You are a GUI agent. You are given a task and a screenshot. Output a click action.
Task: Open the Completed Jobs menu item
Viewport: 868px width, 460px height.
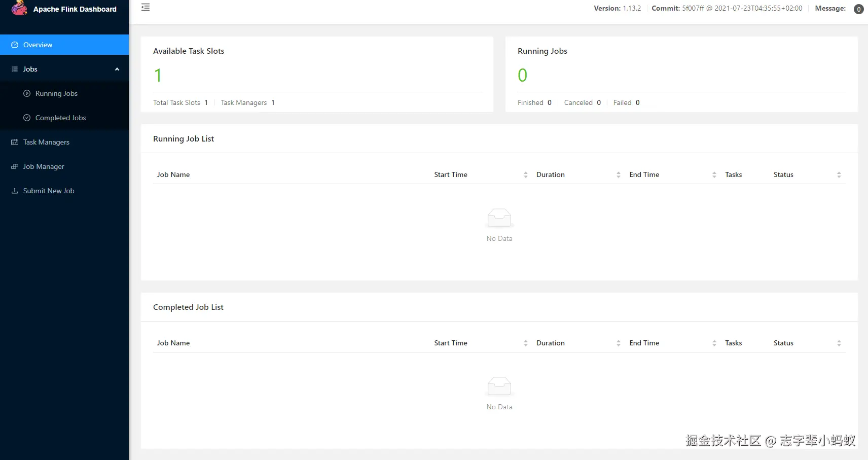point(60,118)
